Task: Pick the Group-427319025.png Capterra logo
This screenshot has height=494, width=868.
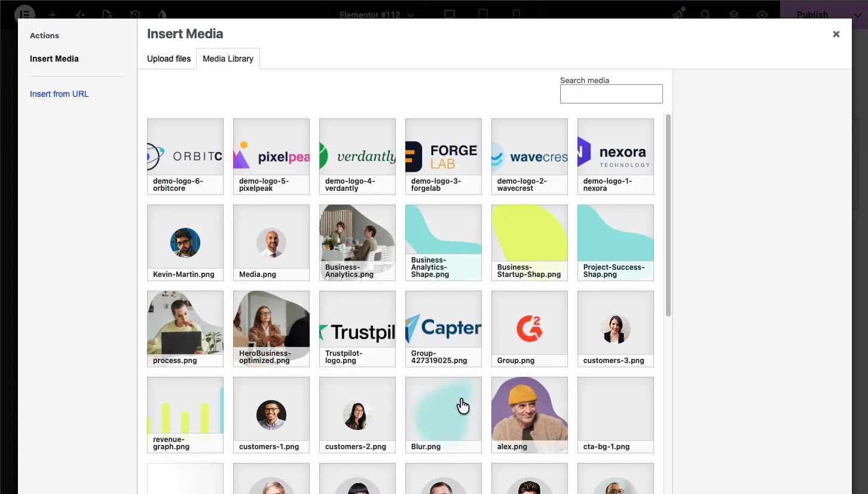Action: 444,329
